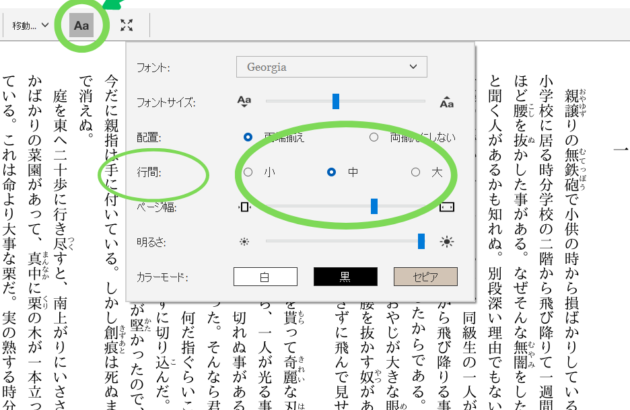Screen dimensions: 630x410
Task: Choose the セピア color mode
Action: (x=425, y=277)
